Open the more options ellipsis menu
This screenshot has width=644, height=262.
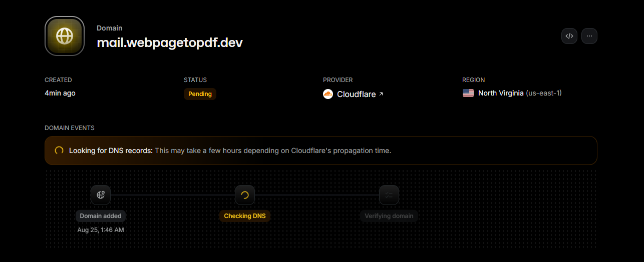[x=589, y=36]
